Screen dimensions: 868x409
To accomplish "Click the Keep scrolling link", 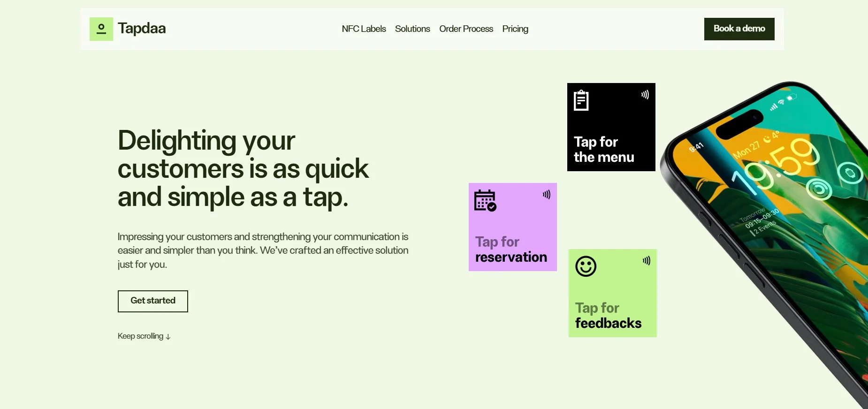I will (144, 336).
